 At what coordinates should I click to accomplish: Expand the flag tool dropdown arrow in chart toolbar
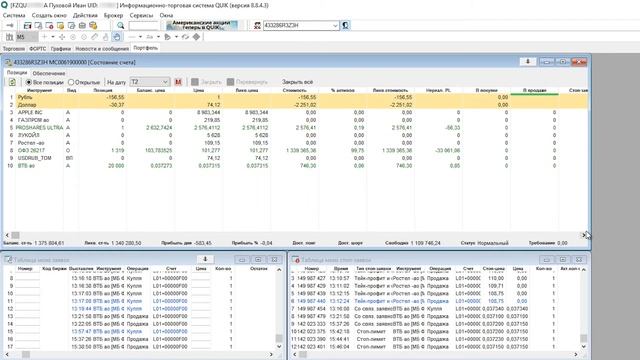(176, 37)
